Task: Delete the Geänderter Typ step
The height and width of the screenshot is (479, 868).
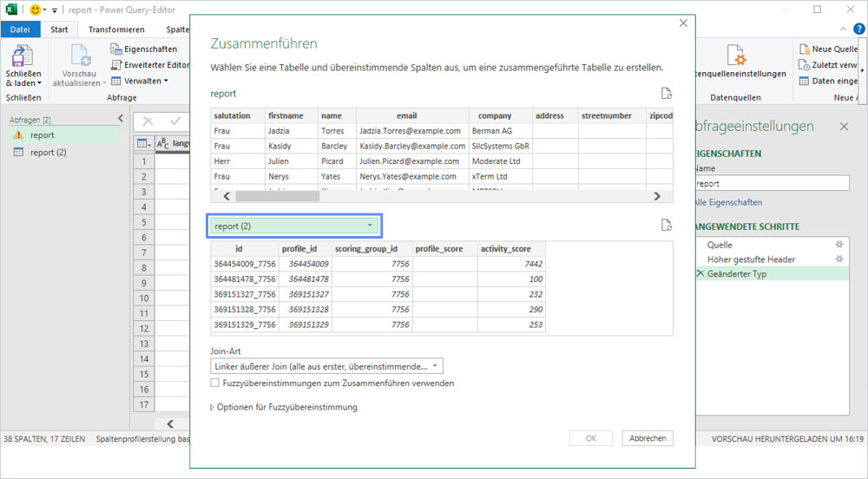Action: (x=700, y=273)
